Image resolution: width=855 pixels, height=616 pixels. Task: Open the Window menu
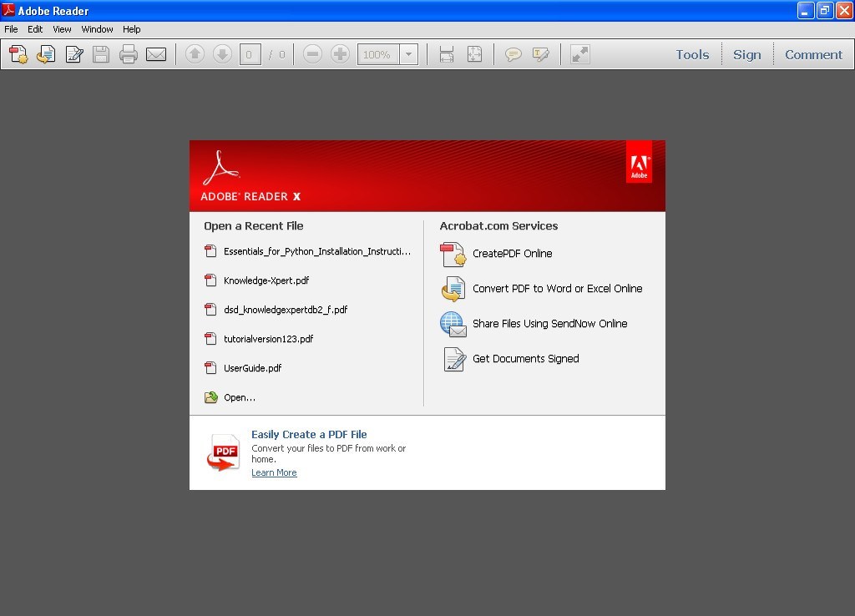click(97, 29)
